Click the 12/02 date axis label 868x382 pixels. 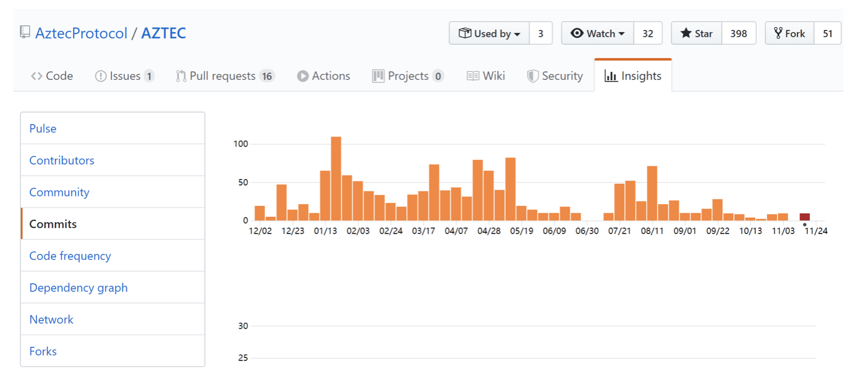coord(260,231)
